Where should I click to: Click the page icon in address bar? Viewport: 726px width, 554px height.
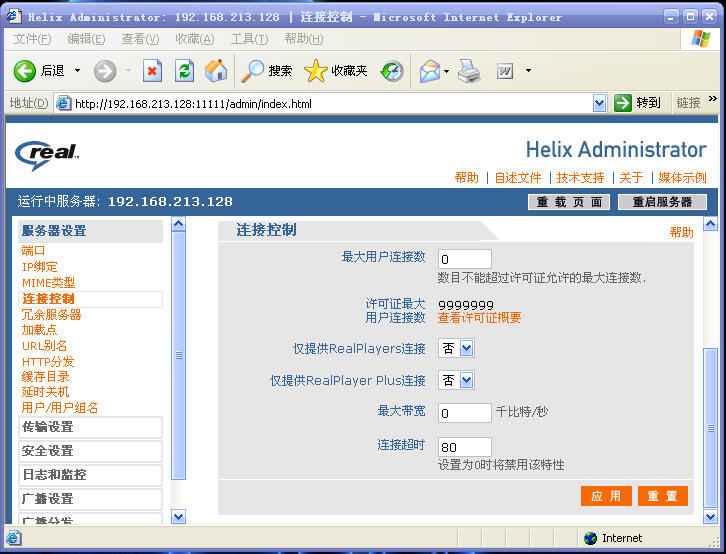click(63, 103)
